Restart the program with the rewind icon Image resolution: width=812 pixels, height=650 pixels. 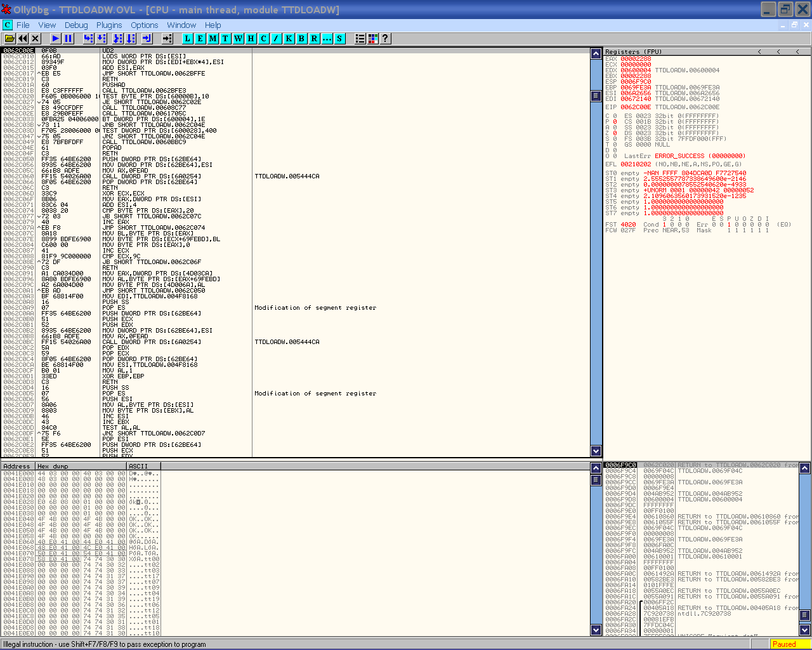click(23, 39)
